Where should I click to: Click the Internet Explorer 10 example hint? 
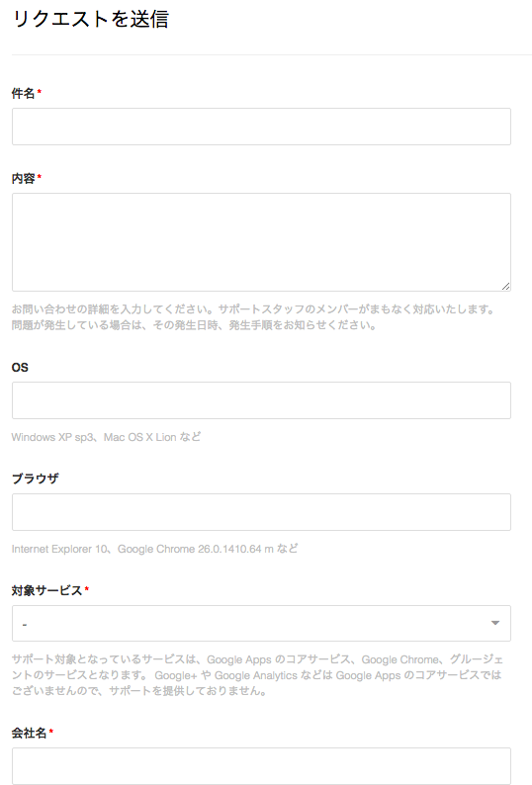[x=154, y=549]
